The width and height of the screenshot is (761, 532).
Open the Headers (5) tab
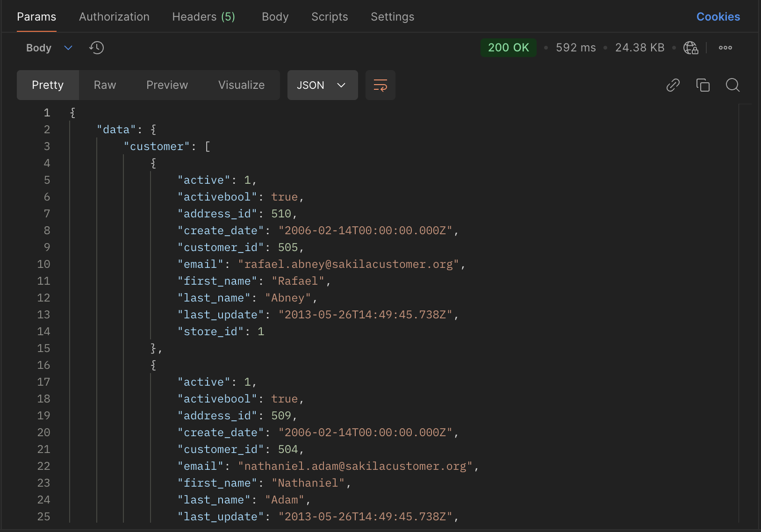pyautogui.click(x=203, y=17)
